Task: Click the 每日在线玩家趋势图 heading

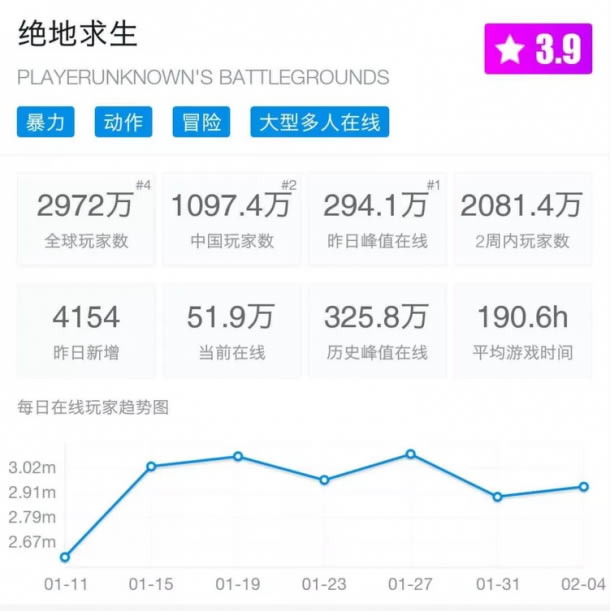Action: click(x=93, y=408)
